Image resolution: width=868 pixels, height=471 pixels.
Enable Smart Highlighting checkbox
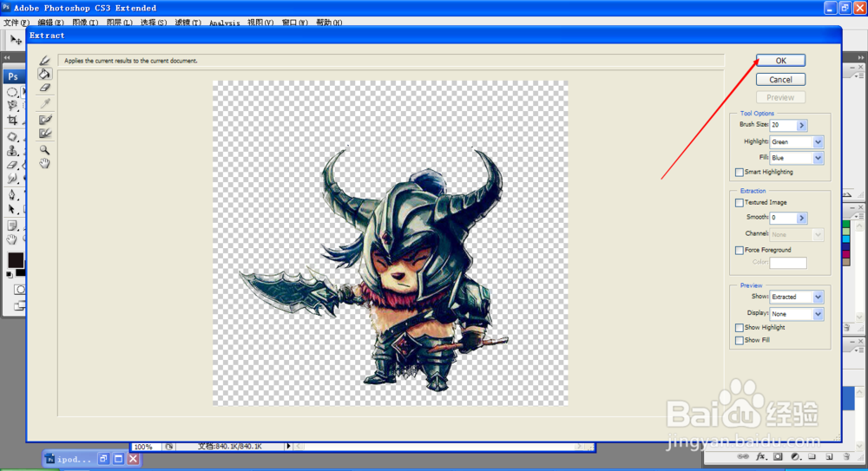click(x=739, y=172)
